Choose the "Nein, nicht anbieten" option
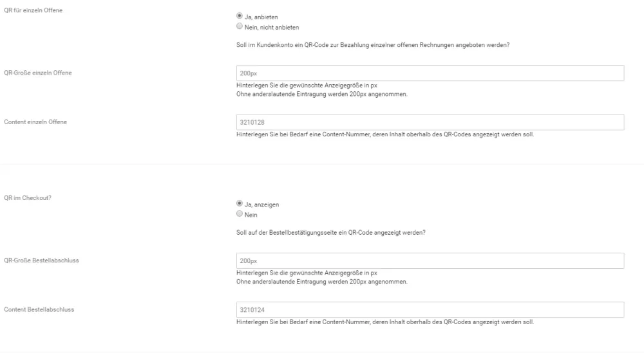The image size is (644, 355). (x=240, y=26)
